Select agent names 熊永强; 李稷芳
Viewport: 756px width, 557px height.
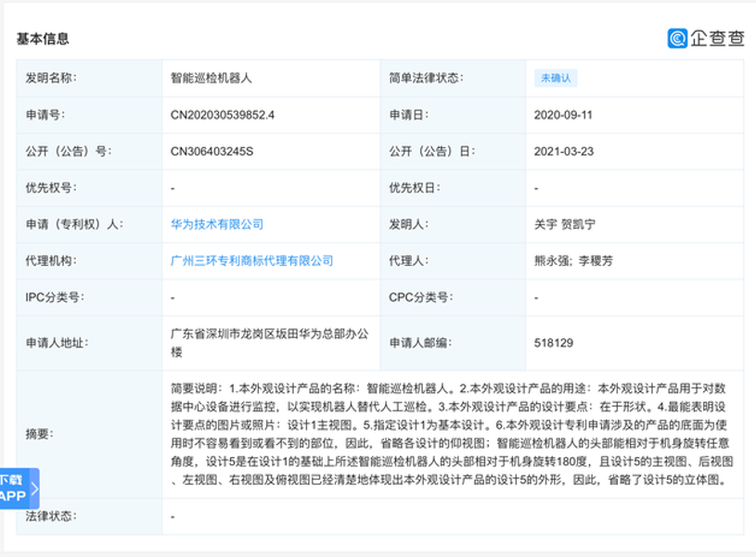[573, 260]
